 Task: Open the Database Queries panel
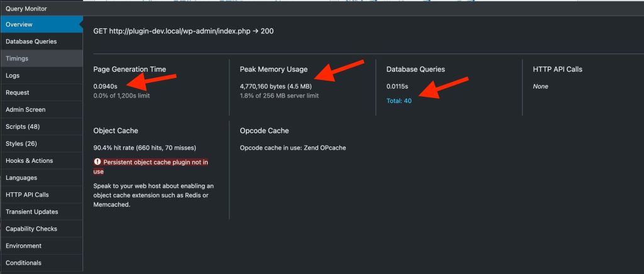click(31, 41)
